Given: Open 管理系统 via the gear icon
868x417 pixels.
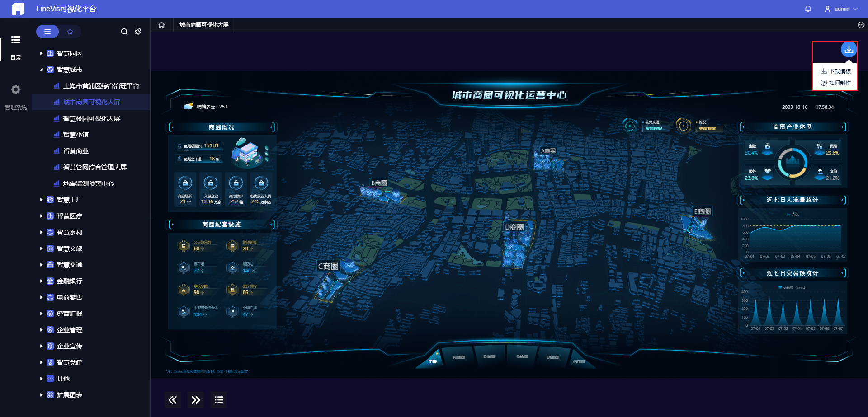Looking at the screenshot, I should coord(15,89).
